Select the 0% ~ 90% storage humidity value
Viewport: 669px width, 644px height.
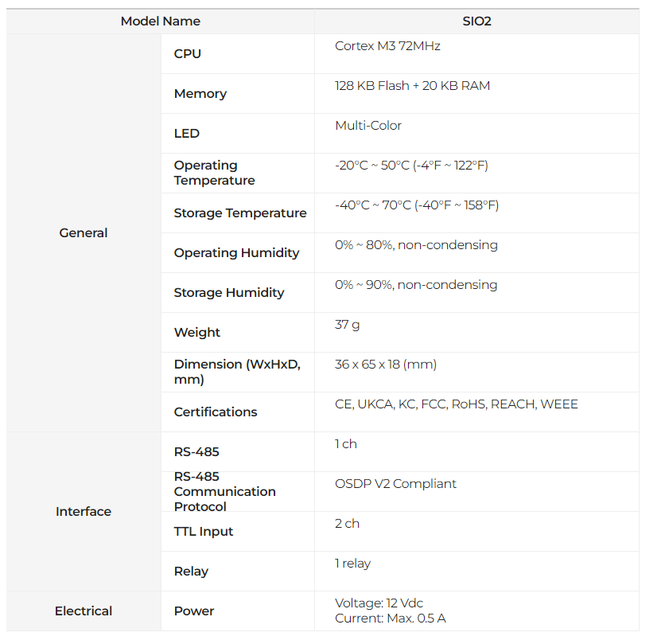point(416,285)
